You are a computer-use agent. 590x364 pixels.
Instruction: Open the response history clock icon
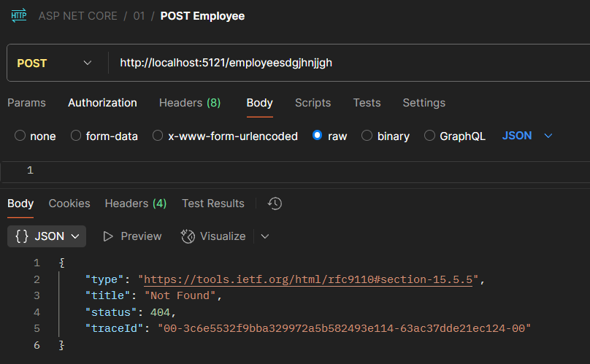(x=275, y=204)
